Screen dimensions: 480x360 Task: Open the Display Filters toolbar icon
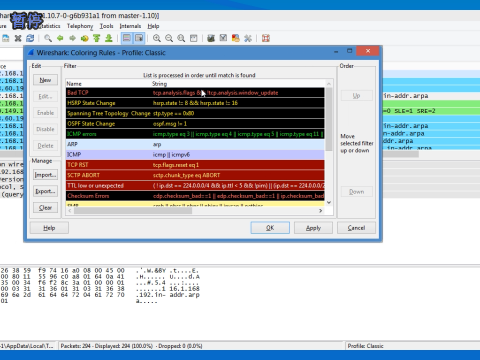pos(223,38)
